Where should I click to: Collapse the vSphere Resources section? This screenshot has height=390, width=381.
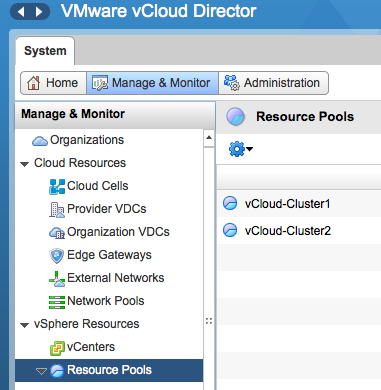tap(24, 325)
